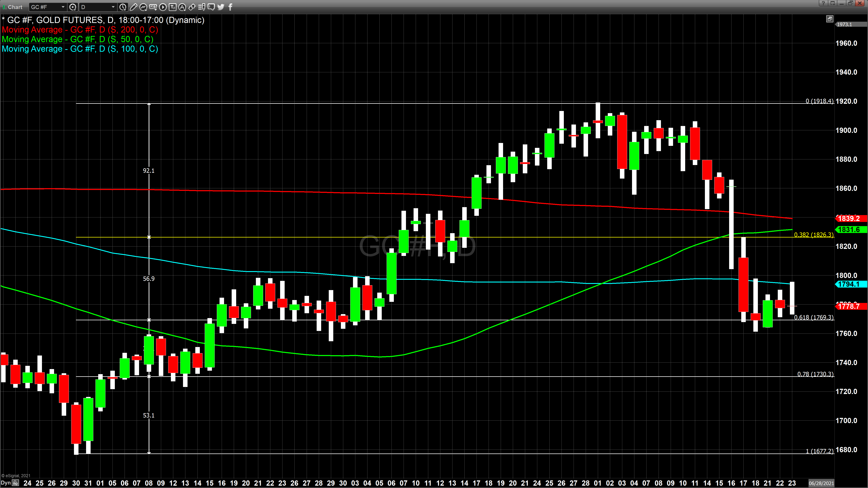Viewport: 868px width, 488px height.
Task: Click the text template 'T' icon
Action: 173,7
